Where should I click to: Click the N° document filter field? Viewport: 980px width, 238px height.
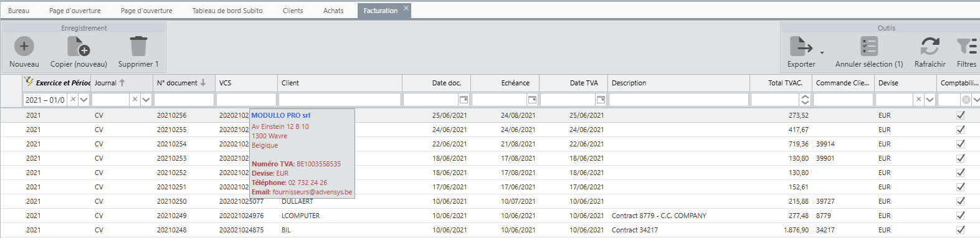pyautogui.click(x=184, y=100)
